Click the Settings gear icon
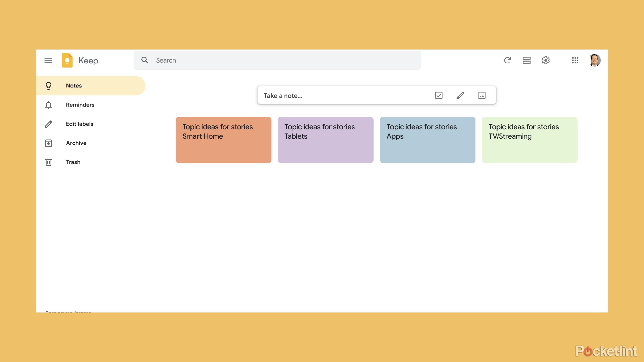This screenshot has width=644, height=362. 545,60
